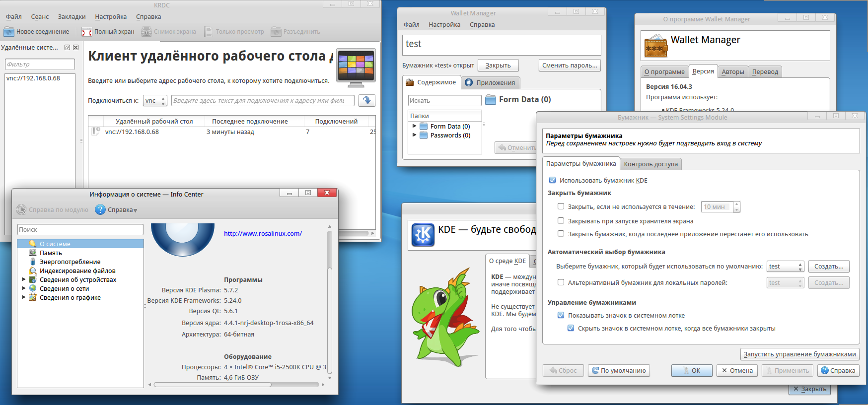Expand the Сведения о графике tree node

tap(23, 297)
